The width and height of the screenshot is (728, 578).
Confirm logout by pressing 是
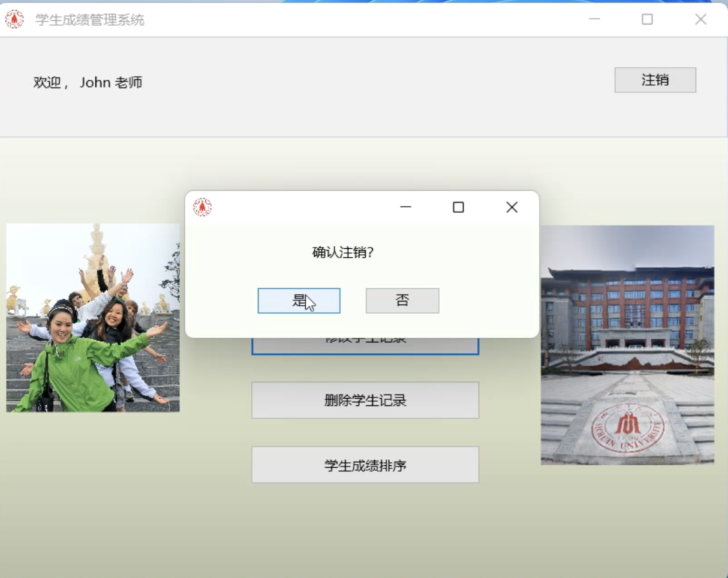(x=299, y=300)
